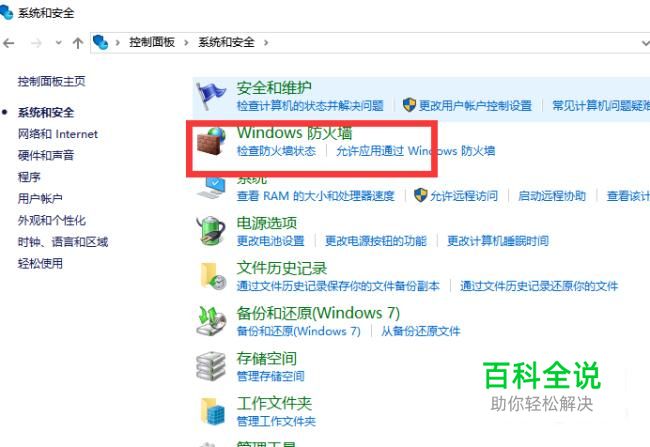650x447 pixels.
Task: Click the Security and Maintenance flag icon
Action: 210,95
